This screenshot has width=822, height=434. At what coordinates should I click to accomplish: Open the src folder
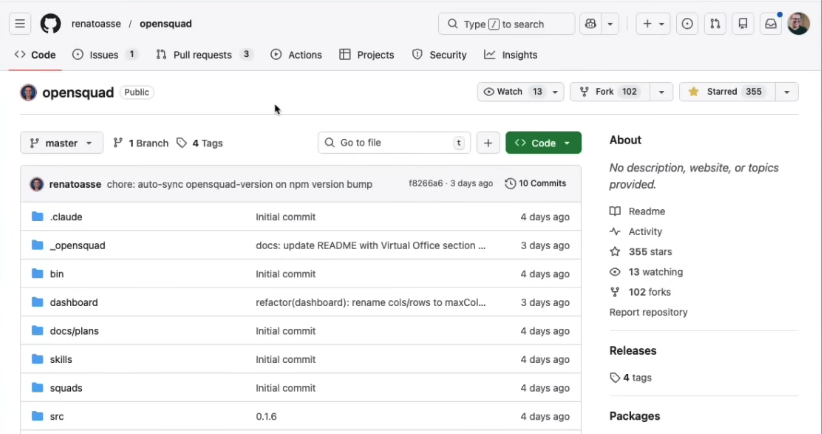(x=57, y=417)
